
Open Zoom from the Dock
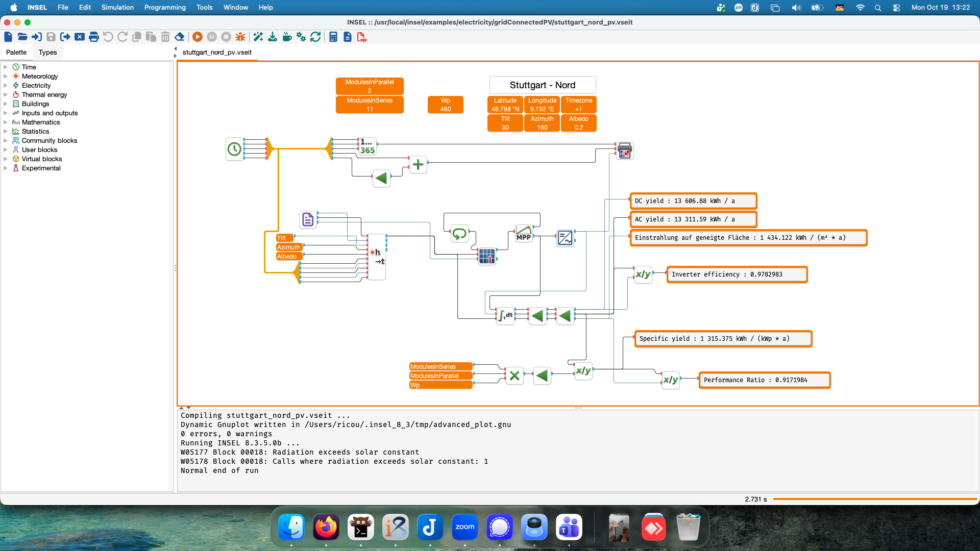pyautogui.click(x=465, y=527)
